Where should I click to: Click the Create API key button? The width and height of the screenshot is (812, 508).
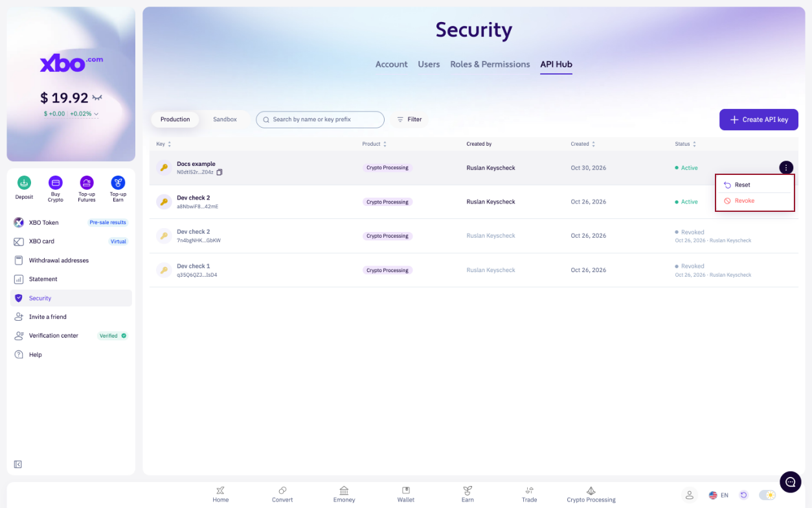coord(759,119)
